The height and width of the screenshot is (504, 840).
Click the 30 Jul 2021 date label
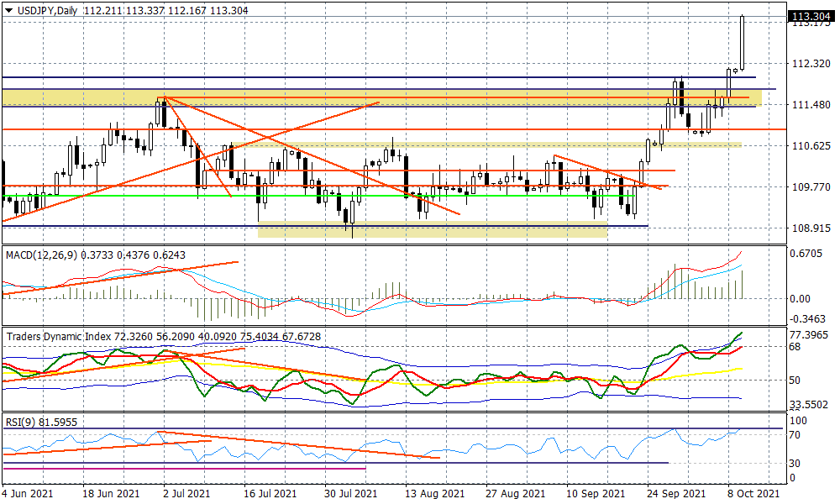[x=351, y=493]
